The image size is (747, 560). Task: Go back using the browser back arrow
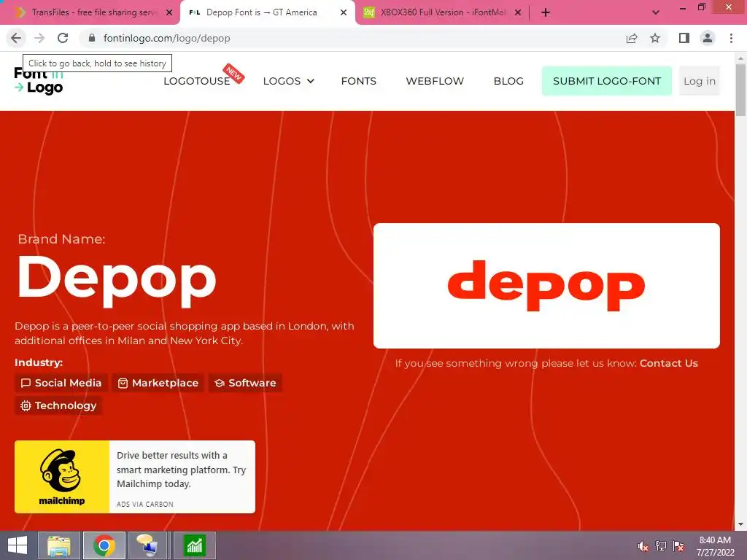[x=16, y=38]
